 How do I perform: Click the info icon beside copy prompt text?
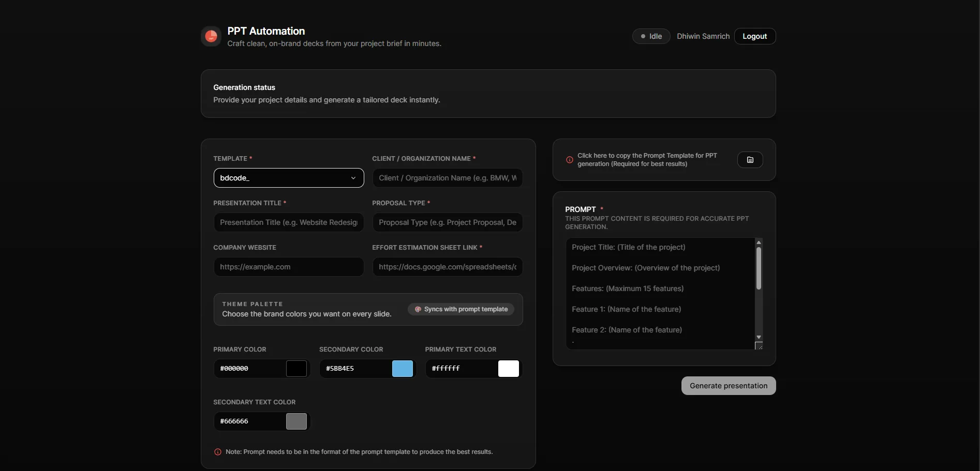[569, 160]
